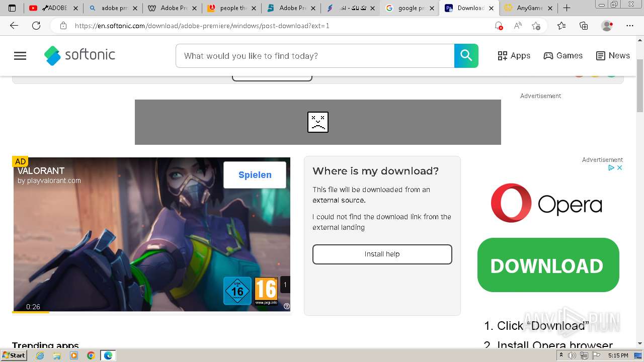This screenshot has width=644, height=362.
Task: Click the 'Where is my download?' heading
Action: [x=376, y=171]
